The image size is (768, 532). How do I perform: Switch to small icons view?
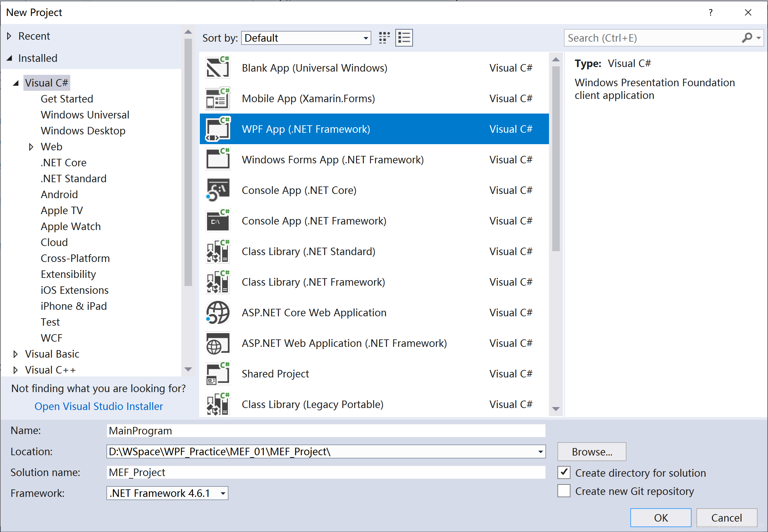tap(384, 38)
